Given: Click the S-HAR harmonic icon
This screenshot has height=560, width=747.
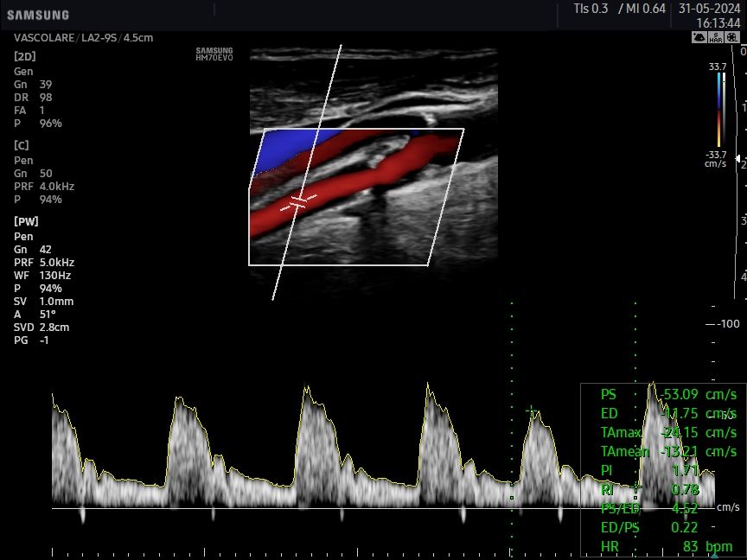Looking at the screenshot, I should click(715, 37).
